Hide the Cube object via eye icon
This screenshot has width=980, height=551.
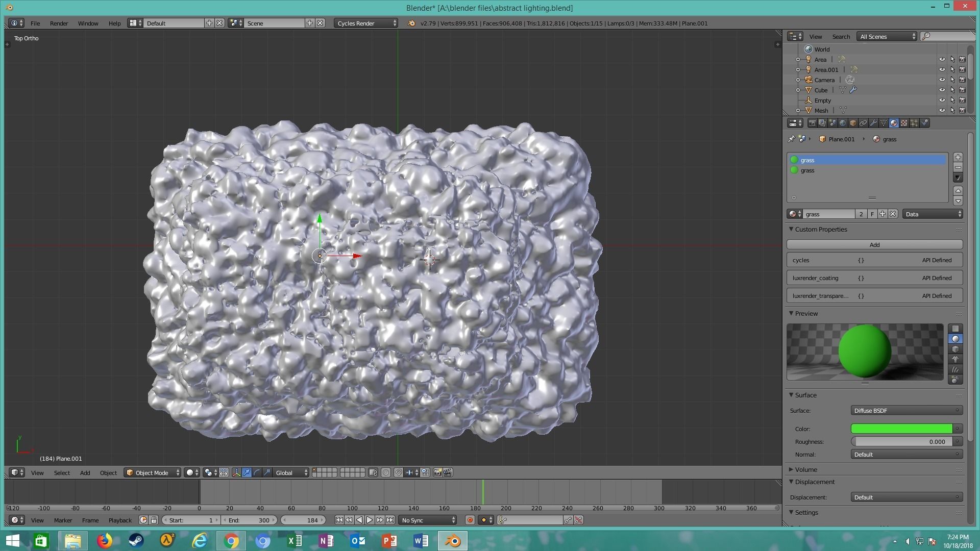[x=942, y=90]
